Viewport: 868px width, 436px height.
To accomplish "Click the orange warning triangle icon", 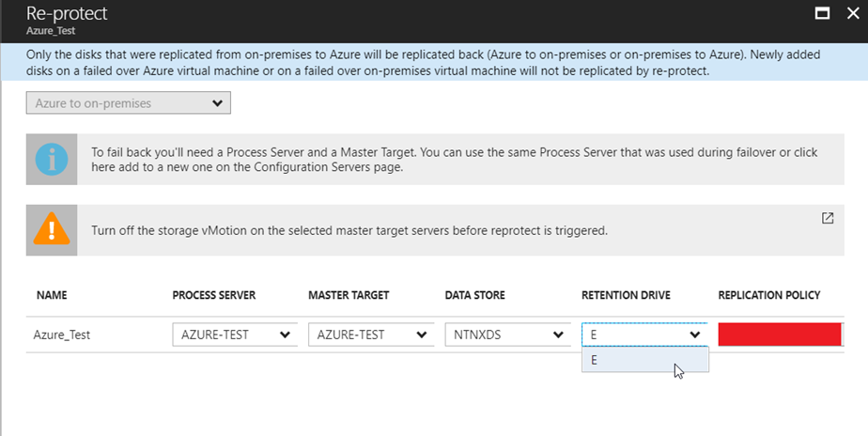I will (x=52, y=228).
